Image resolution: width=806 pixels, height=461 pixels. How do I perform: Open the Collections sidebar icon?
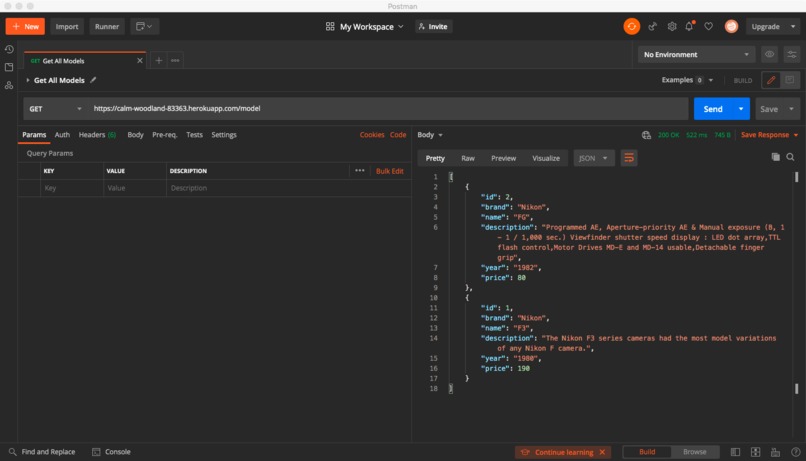(9, 67)
